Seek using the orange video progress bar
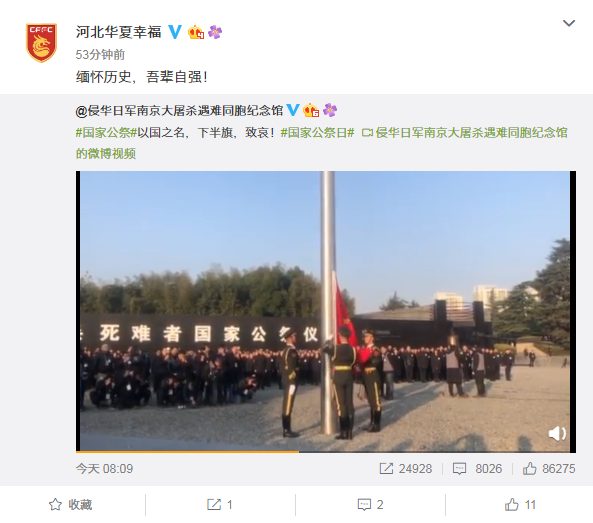 pyautogui.click(x=326, y=452)
